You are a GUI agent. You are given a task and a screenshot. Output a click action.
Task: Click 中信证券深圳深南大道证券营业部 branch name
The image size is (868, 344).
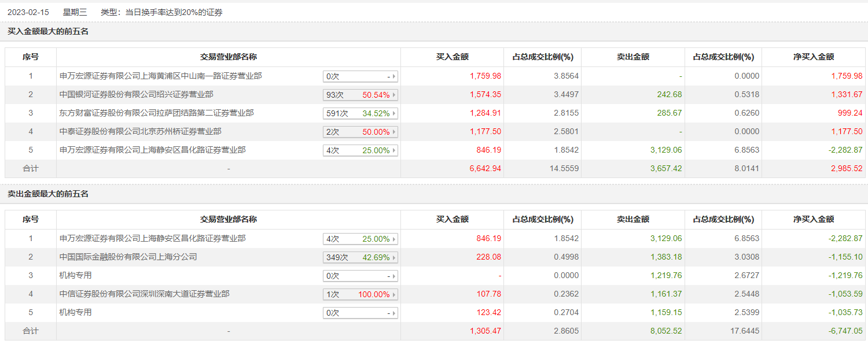[144, 294]
